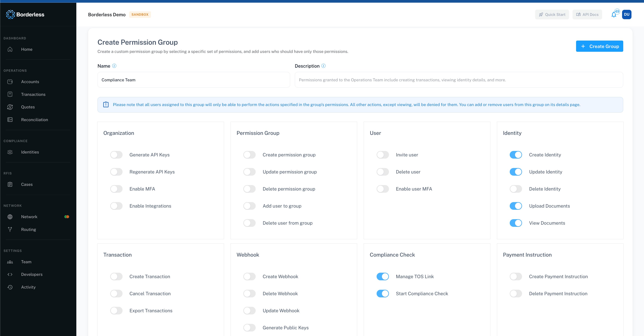The height and width of the screenshot is (336, 644).
Task: Enable Create permission group toggle
Action: pos(250,155)
